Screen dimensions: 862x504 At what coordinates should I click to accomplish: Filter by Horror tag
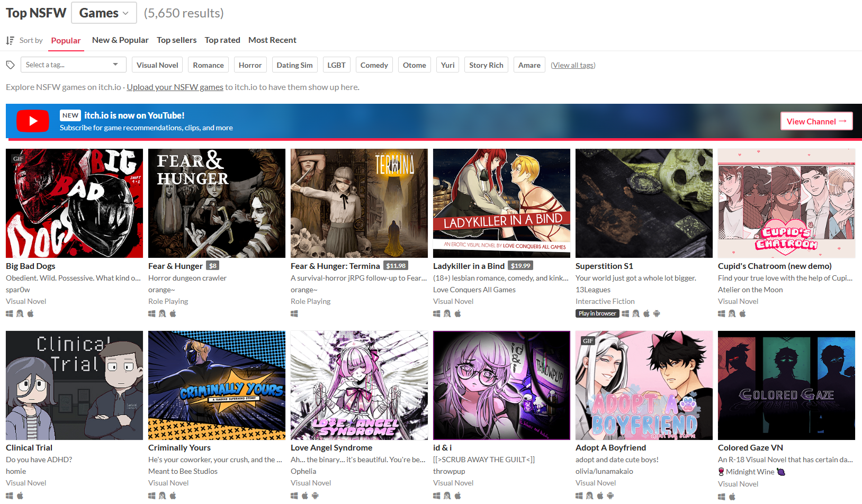tap(250, 65)
